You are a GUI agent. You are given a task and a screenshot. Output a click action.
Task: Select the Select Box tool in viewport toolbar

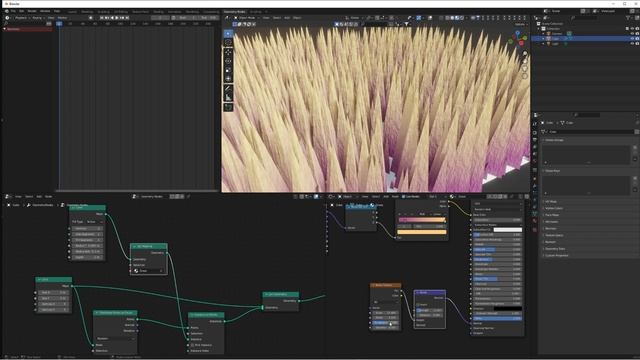[x=228, y=33]
